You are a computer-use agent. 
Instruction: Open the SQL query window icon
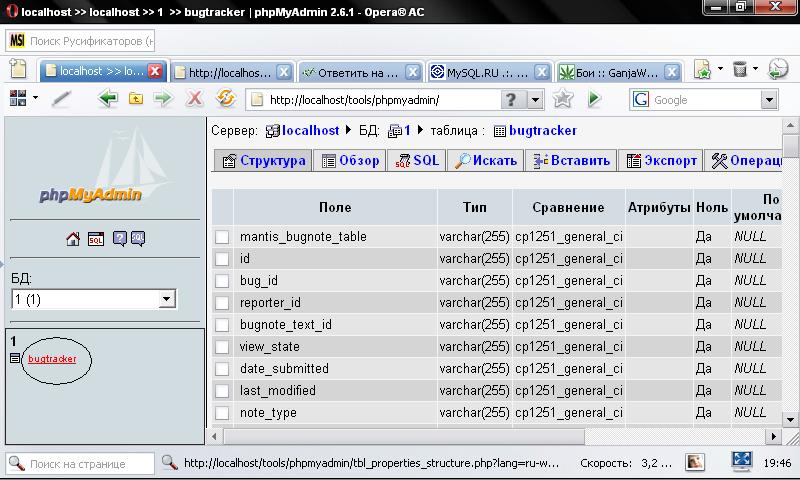coord(95,239)
